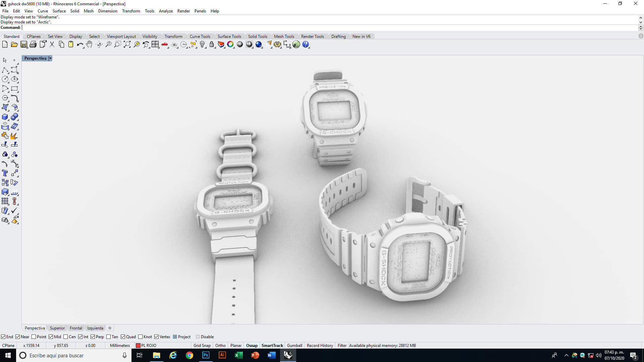The image size is (644, 362).
Task: Save the model using the floppy disk icon
Action: 23,45
